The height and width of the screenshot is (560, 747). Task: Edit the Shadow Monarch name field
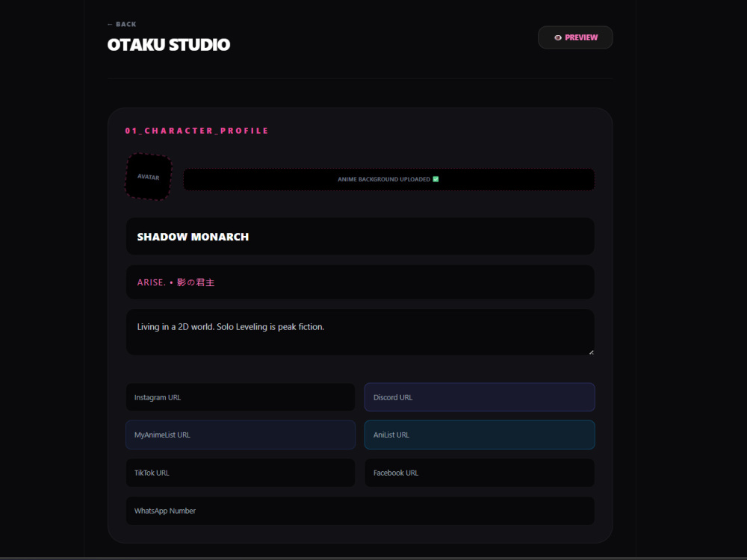pyautogui.click(x=360, y=237)
